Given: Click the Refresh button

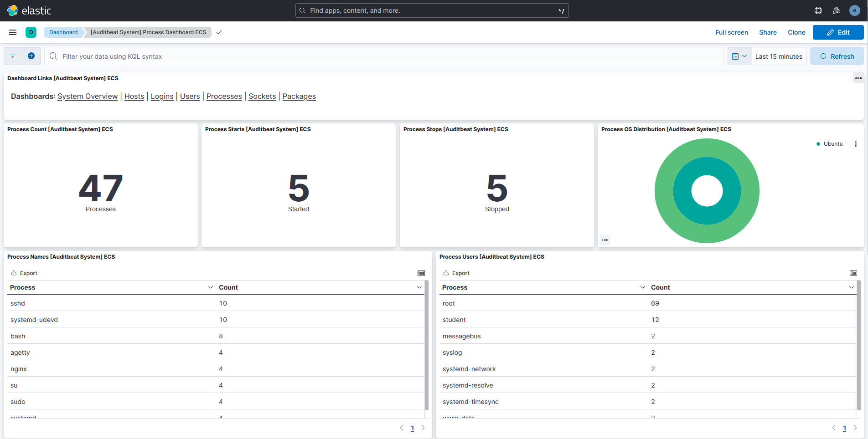Looking at the screenshot, I should (837, 56).
